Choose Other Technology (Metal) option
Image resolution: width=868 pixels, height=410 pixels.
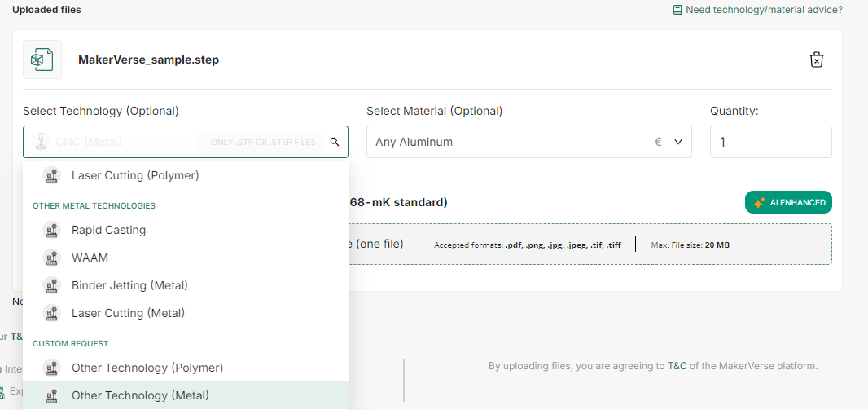140,395
